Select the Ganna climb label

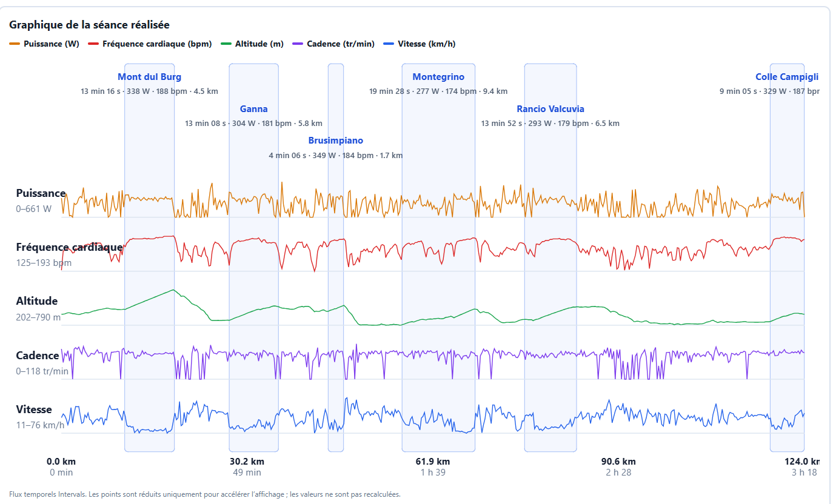(253, 109)
